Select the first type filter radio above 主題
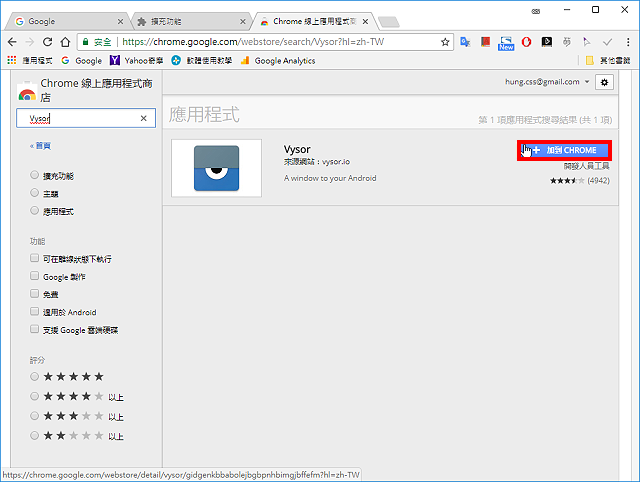The height and width of the screenshot is (482, 640). [34, 175]
